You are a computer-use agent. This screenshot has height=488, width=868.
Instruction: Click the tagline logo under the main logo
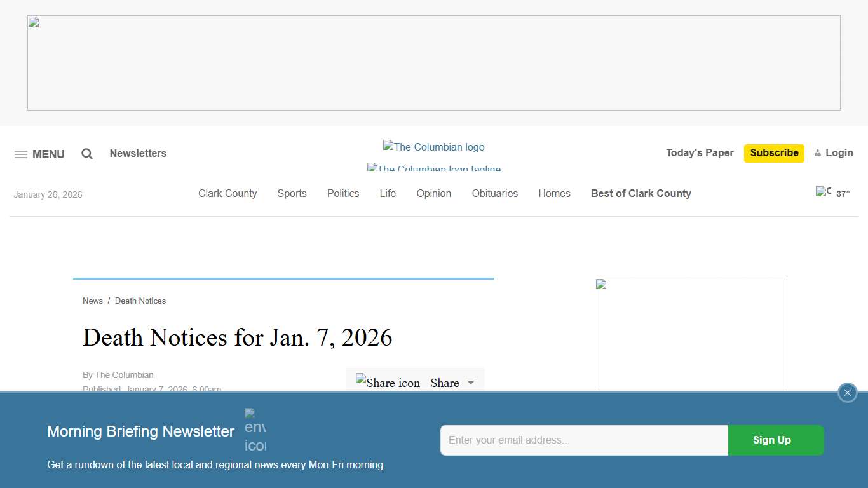[434, 168]
